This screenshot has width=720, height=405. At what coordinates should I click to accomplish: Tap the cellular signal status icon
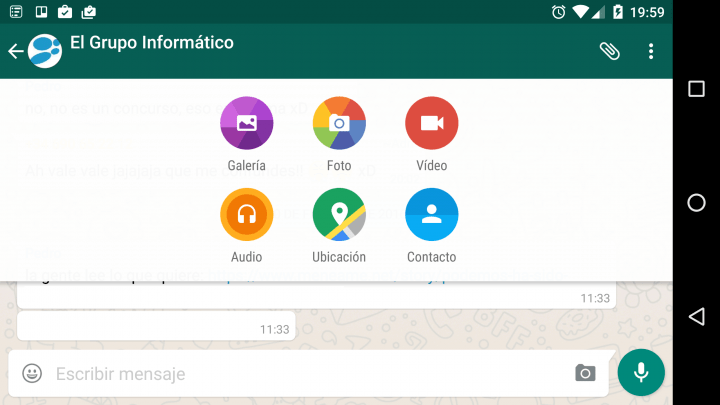point(598,12)
